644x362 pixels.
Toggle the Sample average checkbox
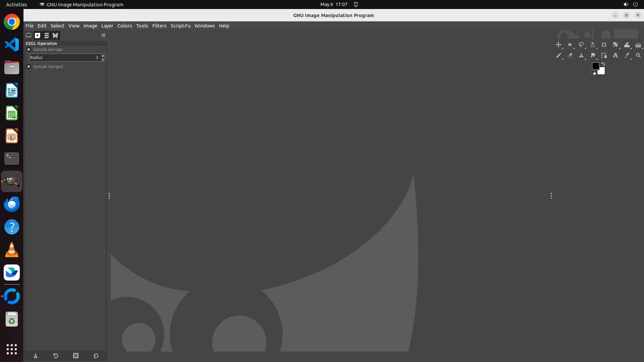[29, 50]
